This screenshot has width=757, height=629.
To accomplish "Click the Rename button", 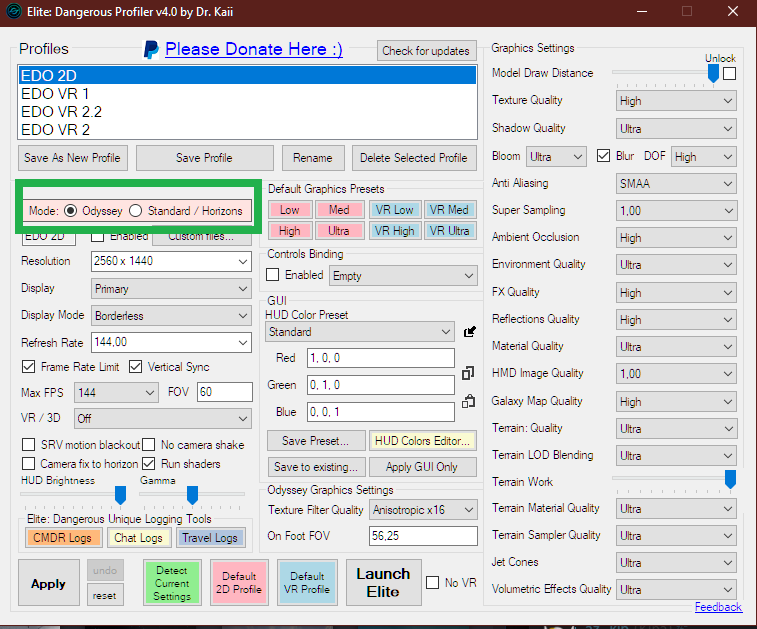I will (x=313, y=158).
